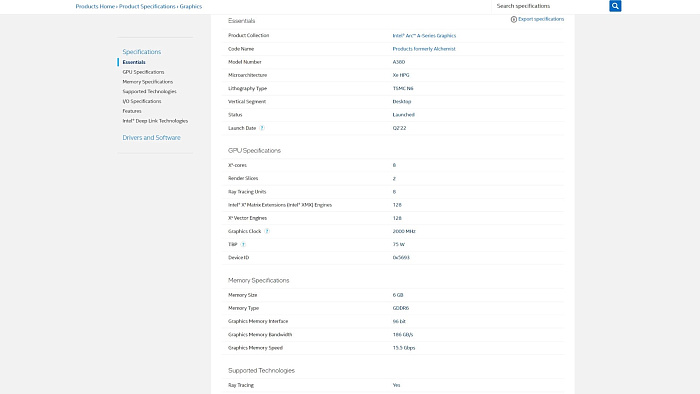The height and width of the screenshot is (394, 700).
Task: Click the Graphics Memory Interface value 96 bit
Action: 399,321
